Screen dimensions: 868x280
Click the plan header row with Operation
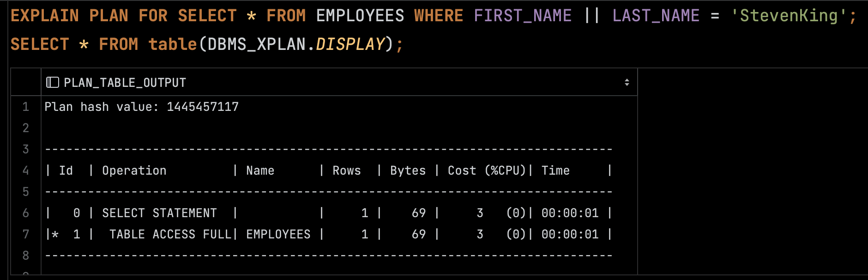click(x=339, y=170)
